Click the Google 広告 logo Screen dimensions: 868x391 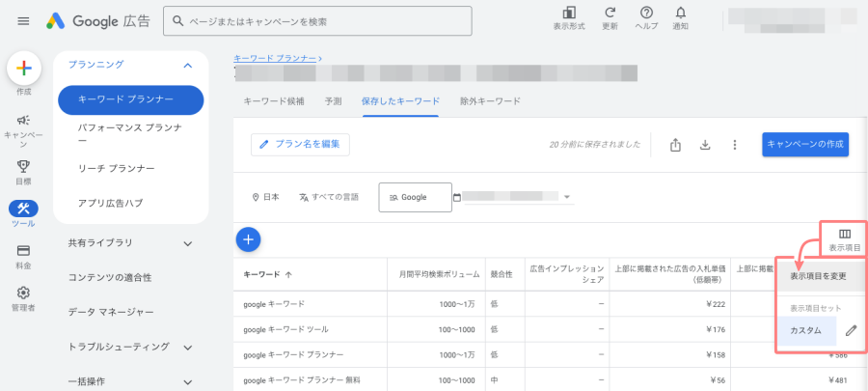(x=98, y=21)
